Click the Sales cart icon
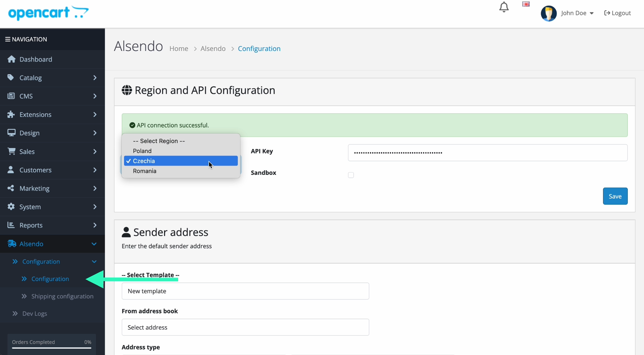 (x=12, y=151)
